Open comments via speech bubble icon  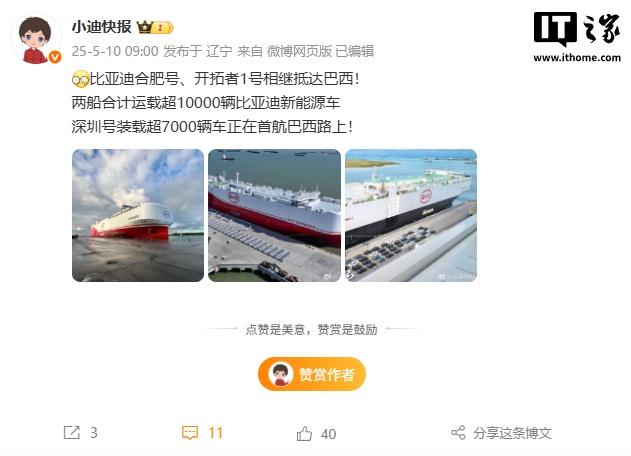pyautogui.click(x=190, y=433)
